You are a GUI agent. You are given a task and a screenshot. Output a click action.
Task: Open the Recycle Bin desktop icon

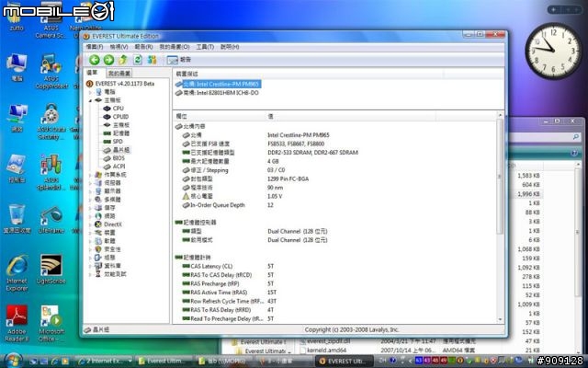pyautogui.click(x=17, y=219)
